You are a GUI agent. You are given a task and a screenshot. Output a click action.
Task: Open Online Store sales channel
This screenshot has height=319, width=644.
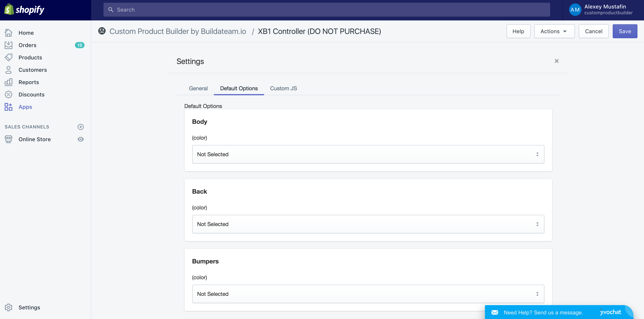[x=35, y=139]
